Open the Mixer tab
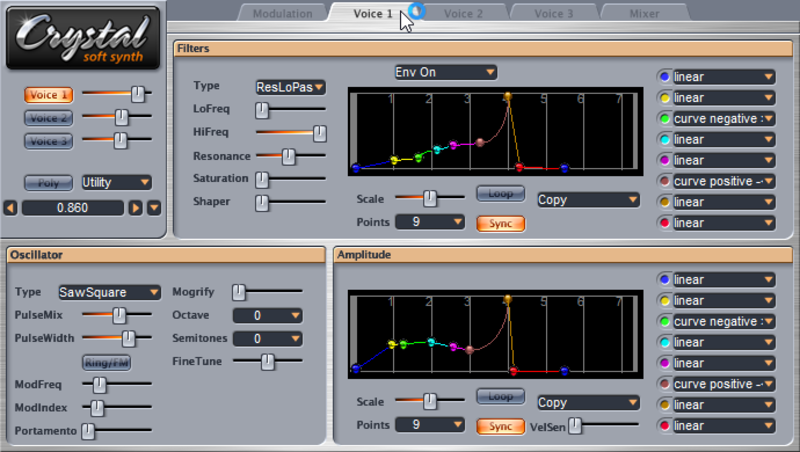 pos(644,14)
